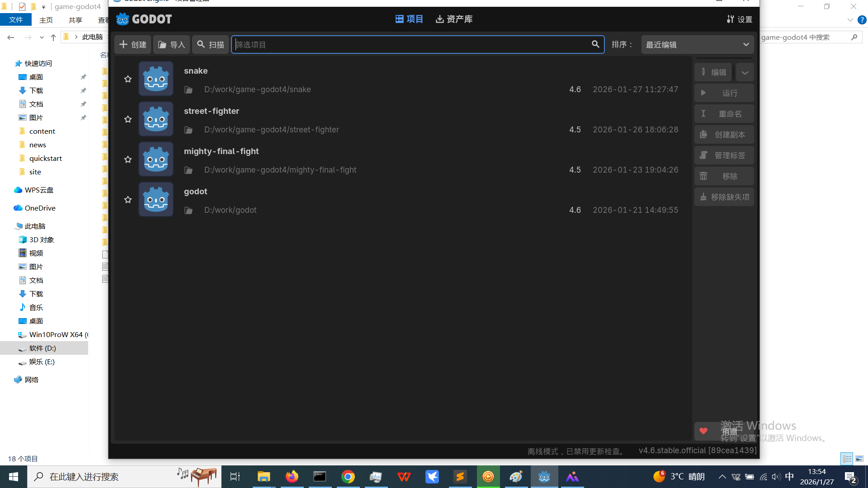Open the sort order dropdown 最近编辑
The height and width of the screenshot is (488, 868).
click(x=697, y=45)
